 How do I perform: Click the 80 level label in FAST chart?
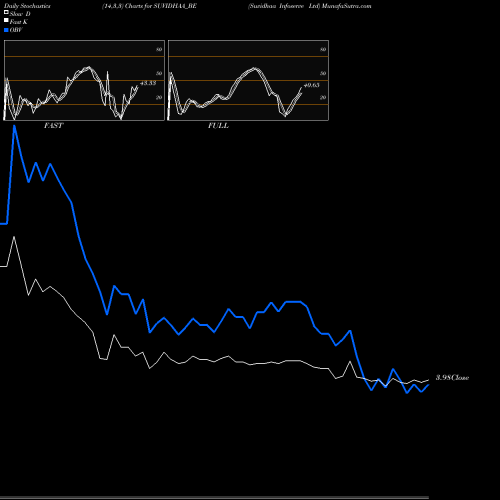point(159,49)
